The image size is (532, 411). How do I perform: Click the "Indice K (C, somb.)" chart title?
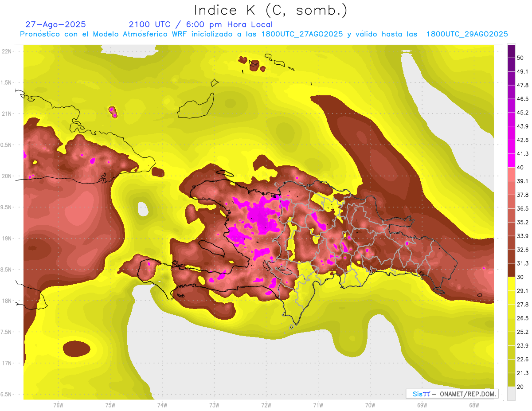tap(271, 10)
